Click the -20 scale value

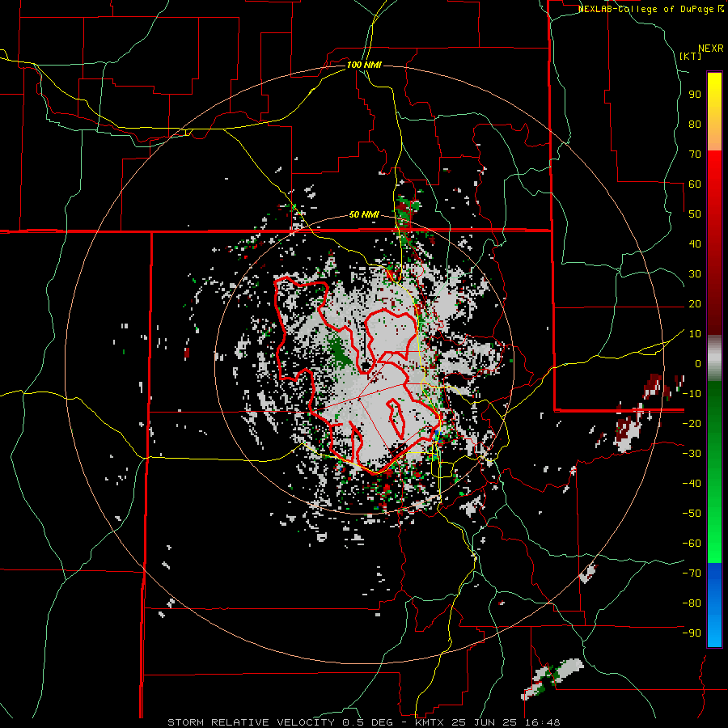(x=692, y=424)
